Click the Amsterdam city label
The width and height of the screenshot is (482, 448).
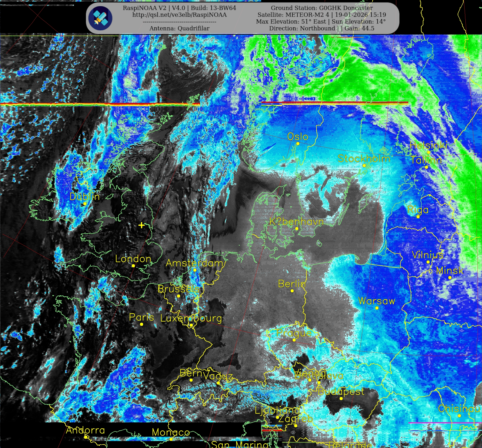coord(194,263)
